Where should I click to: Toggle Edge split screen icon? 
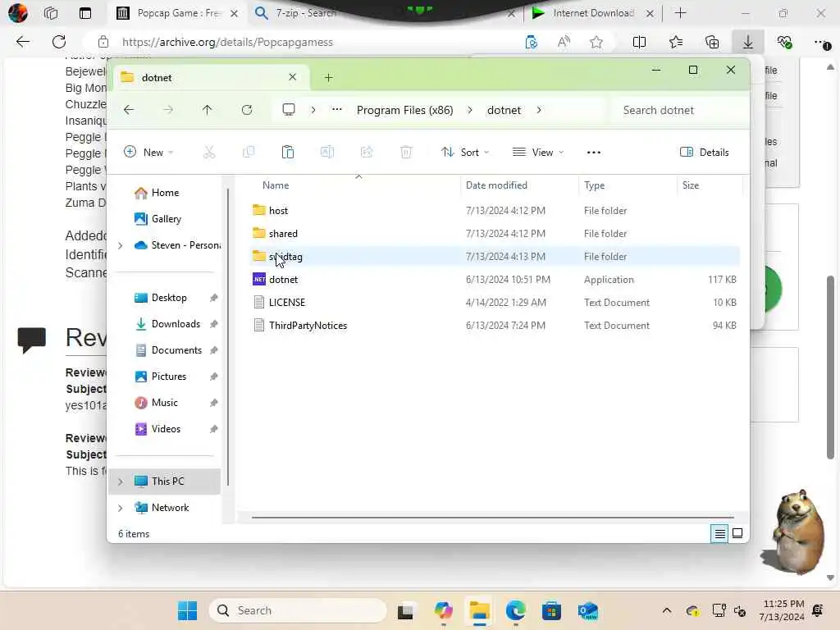(x=639, y=42)
